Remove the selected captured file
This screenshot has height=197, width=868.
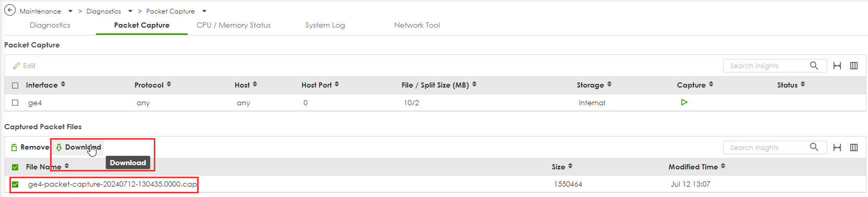(30, 147)
